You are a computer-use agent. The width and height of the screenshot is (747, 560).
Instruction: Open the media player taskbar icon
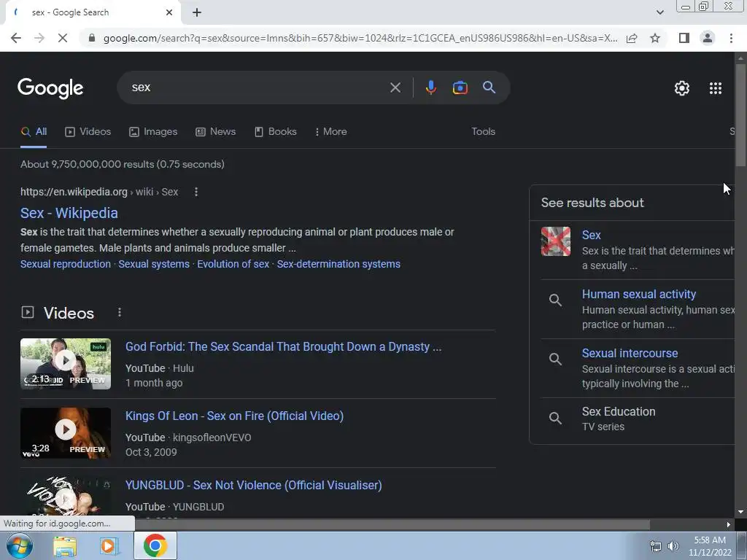[108, 546]
